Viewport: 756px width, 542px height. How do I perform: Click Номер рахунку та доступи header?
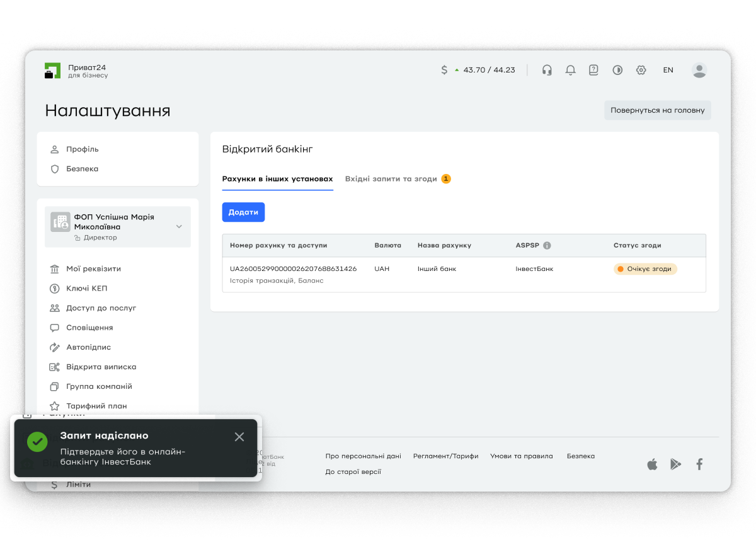point(278,245)
